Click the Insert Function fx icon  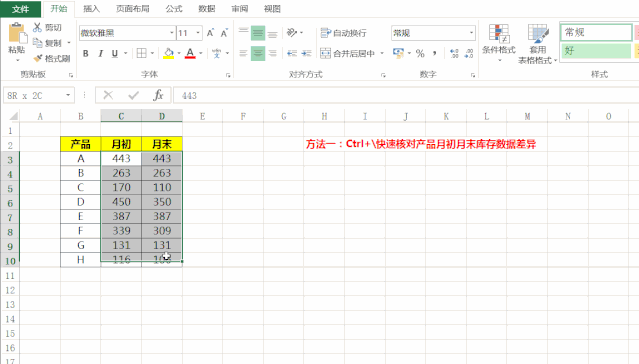pos(158,95)
